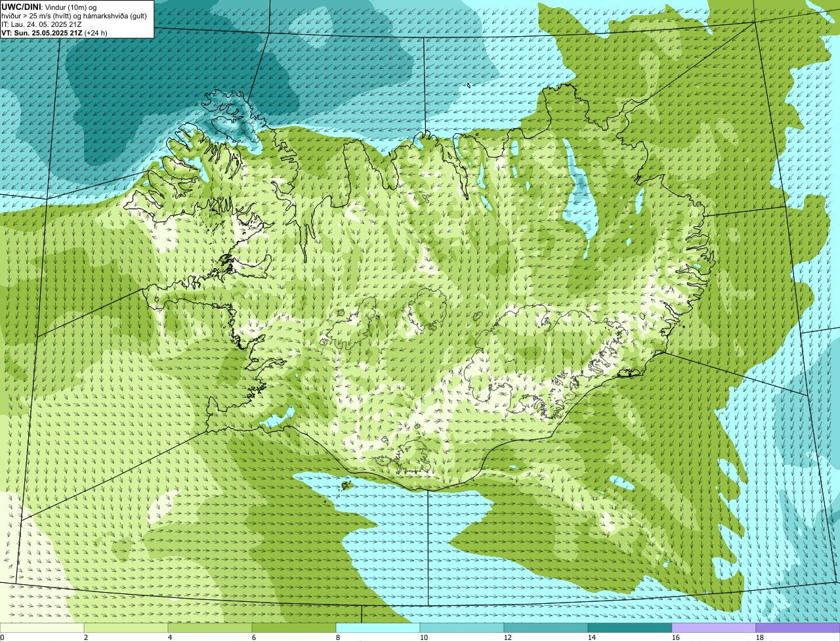The width and height of the screenshot is (840, 642).
Task: Click the legend scale label "8"
Action: 338,637
